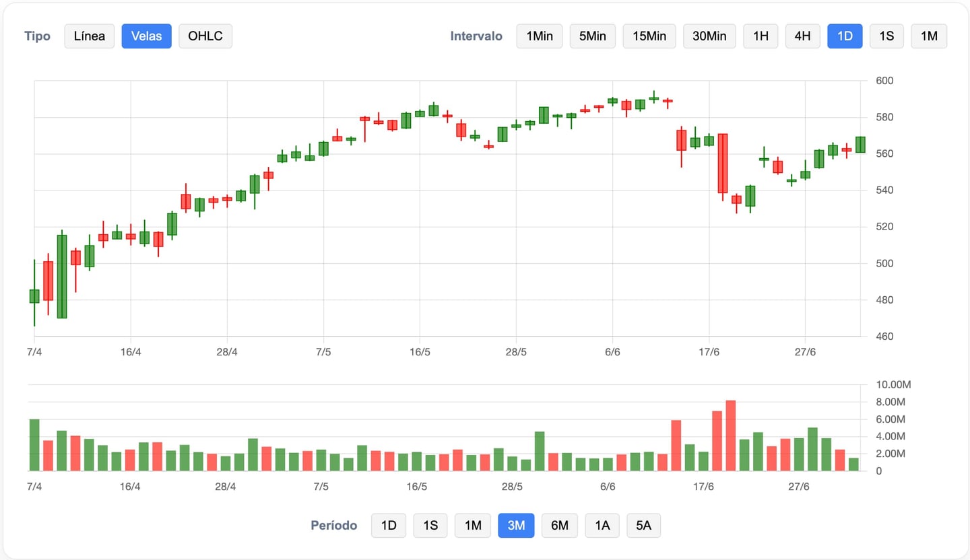
Task: Change period to 3M
Action: point(516,526)
